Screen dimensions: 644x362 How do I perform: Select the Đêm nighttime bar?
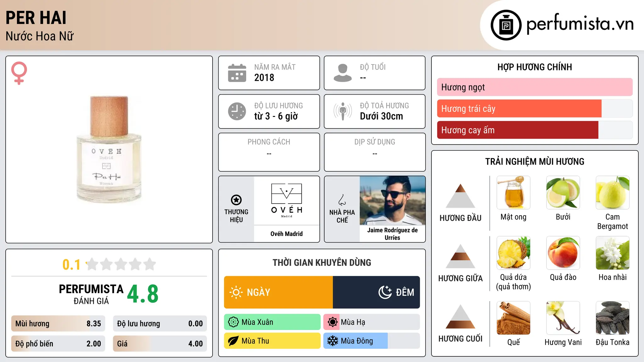376,292
